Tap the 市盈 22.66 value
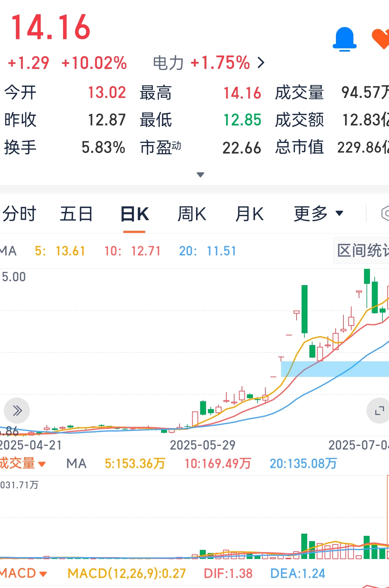389x588 pixels. coord(242,148)
